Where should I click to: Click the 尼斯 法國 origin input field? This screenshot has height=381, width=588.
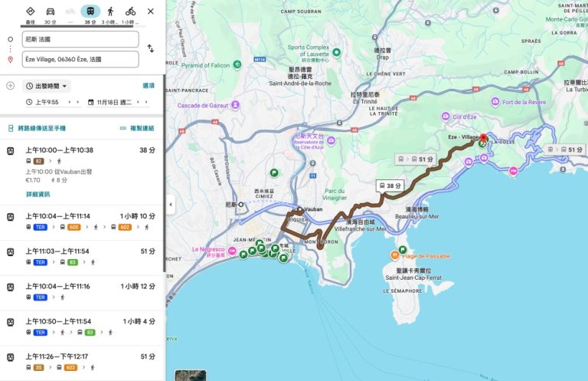(x=80, y=39)
